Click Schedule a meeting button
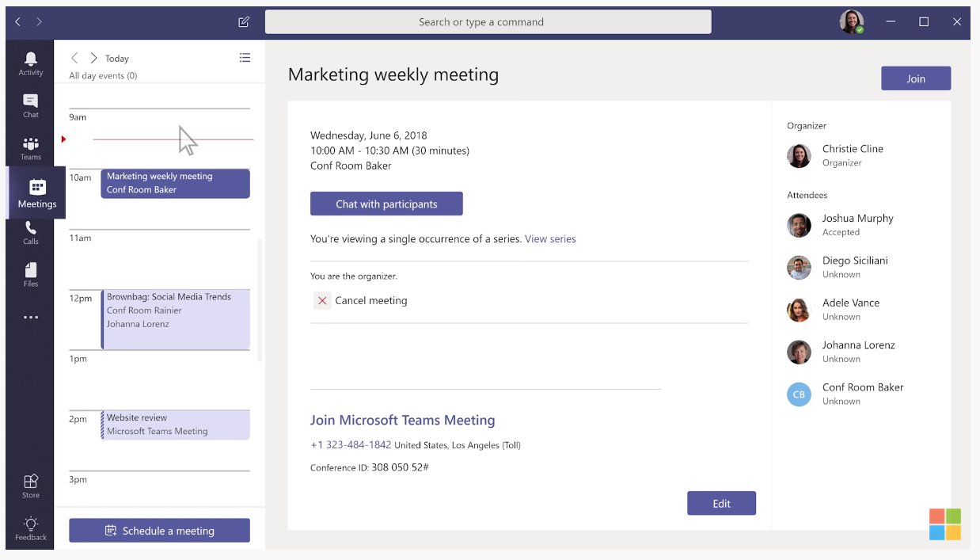 coord(159,531)
